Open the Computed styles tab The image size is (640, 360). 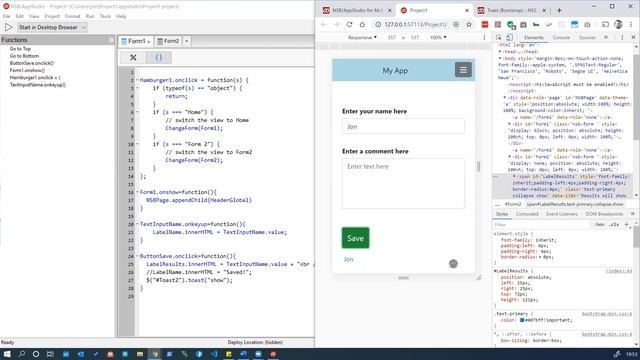click(527, 214)
